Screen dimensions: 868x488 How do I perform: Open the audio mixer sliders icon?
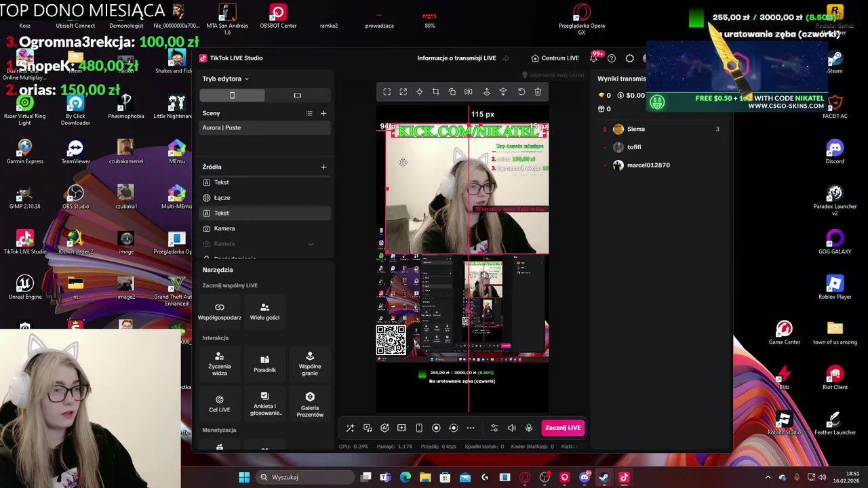(x=494, y=428)
